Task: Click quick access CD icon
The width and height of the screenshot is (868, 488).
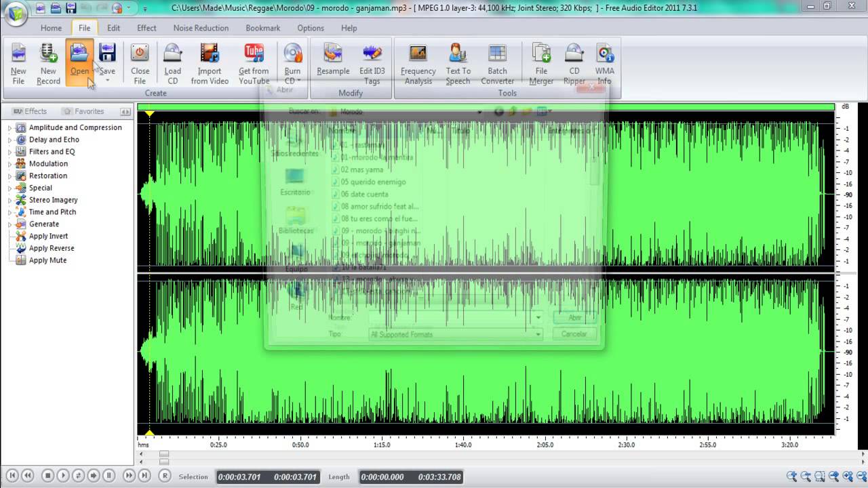Action: (117, 8)
